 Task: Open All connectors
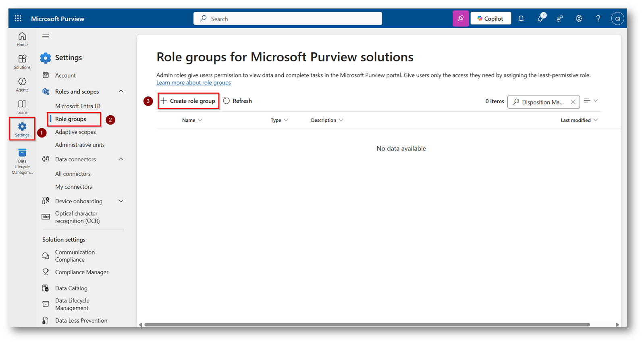point(73,174)
